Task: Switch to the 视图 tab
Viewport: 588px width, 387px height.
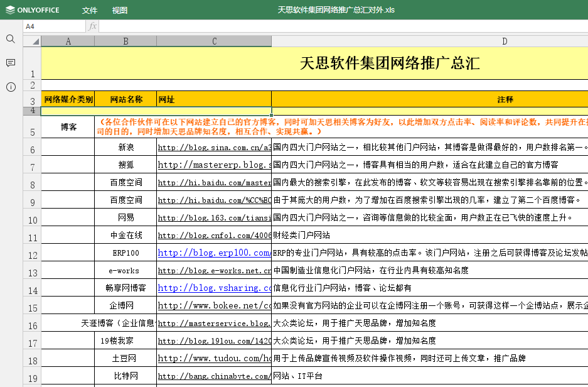Action: (120, 10)
